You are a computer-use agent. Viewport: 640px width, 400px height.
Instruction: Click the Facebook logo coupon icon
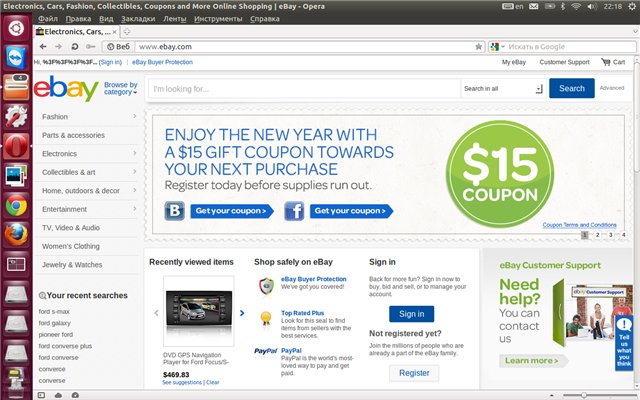coord(294,211)
